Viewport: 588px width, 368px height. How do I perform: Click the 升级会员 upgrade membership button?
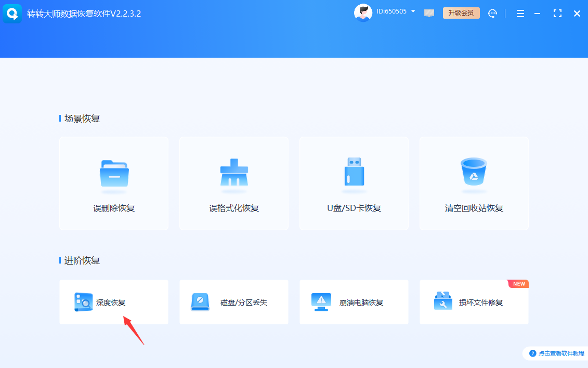[x=461, y=12]
